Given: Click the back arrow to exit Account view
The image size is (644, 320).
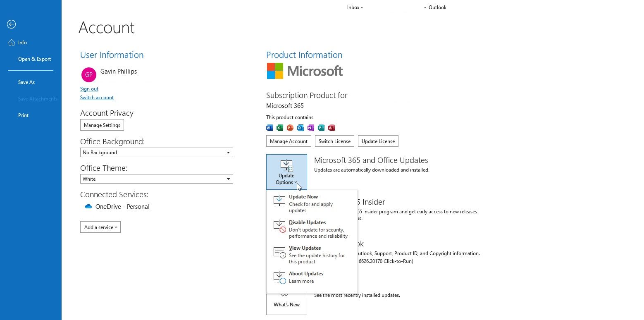Looking at the screenshot, I should [11, 24].
